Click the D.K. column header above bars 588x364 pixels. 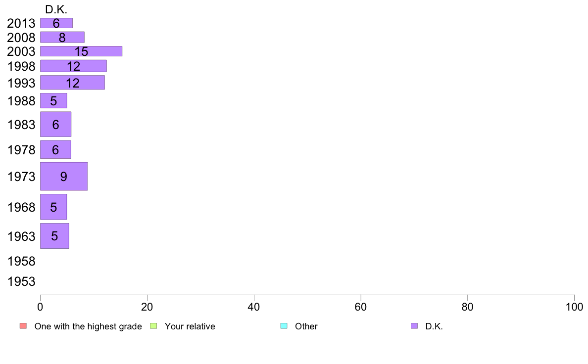(x=56, y=9)
